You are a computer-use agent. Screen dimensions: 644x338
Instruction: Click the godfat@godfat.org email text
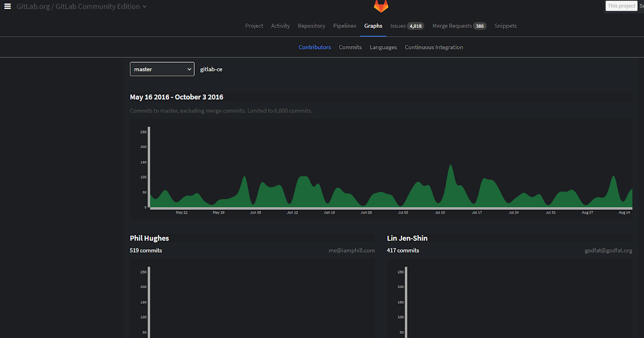[609, 251]
